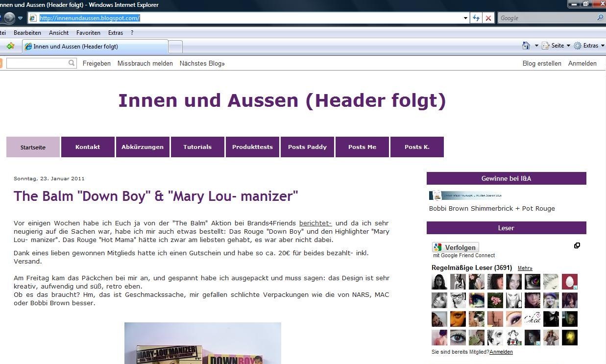This screenshot has width=606, height=364.
Task: Click the blog title Innen und Aussen
Action: pos(282,100)
